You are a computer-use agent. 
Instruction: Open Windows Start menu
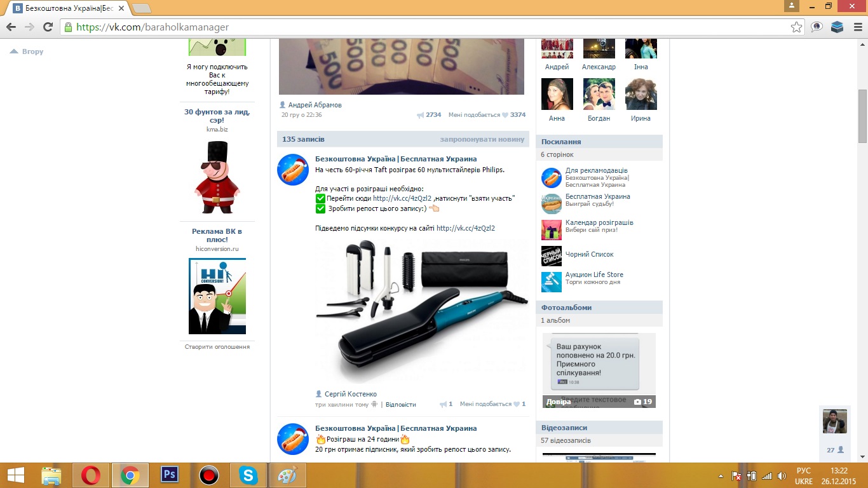15,475
